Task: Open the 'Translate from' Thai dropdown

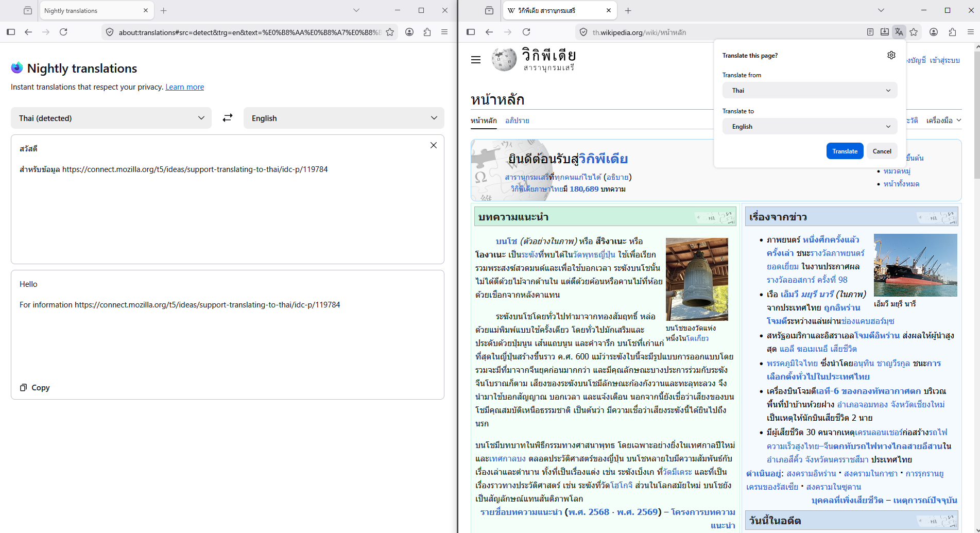Action: pos(810,90)
